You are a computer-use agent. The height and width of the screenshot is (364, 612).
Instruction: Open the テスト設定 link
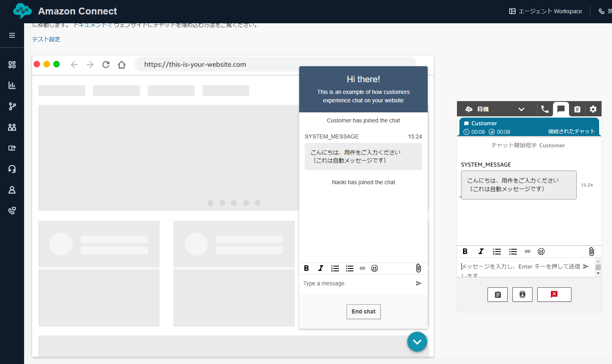click(x=46, y=39)
